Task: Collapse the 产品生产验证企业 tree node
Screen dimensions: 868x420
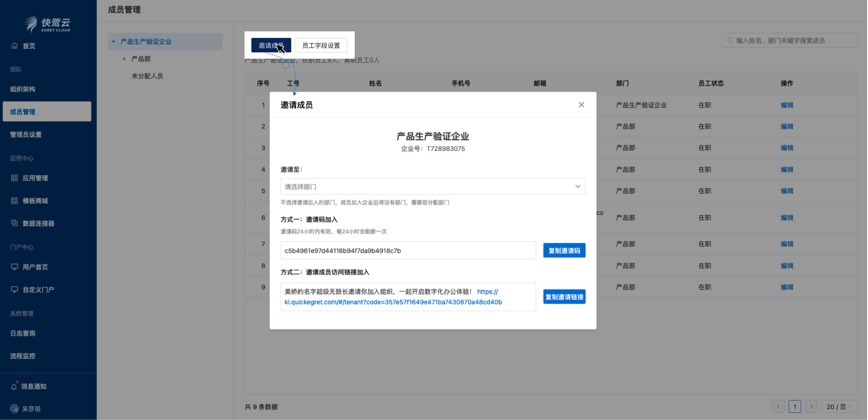Action: pyautogui.click(x=114, y=41)
